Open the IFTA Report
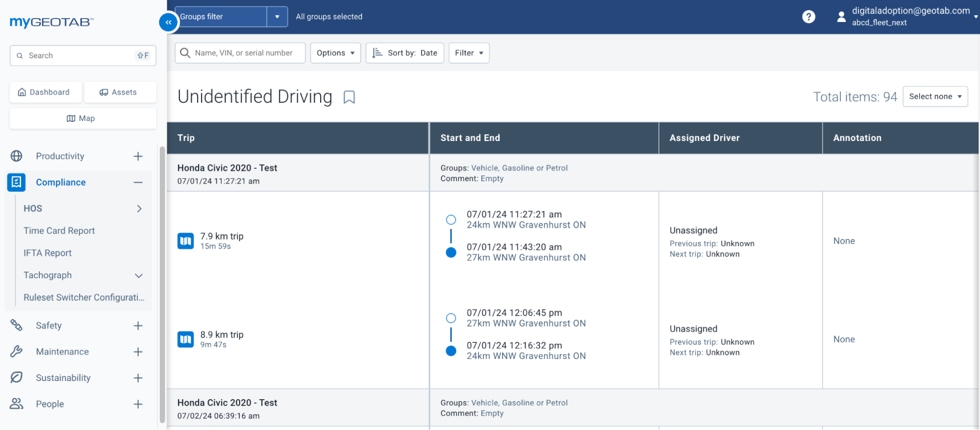Screen dimensions: 980x430 pos(48,253)
